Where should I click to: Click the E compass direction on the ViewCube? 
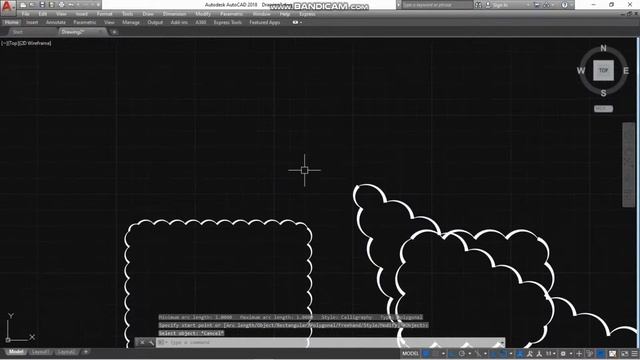click(x=626, y=71)
